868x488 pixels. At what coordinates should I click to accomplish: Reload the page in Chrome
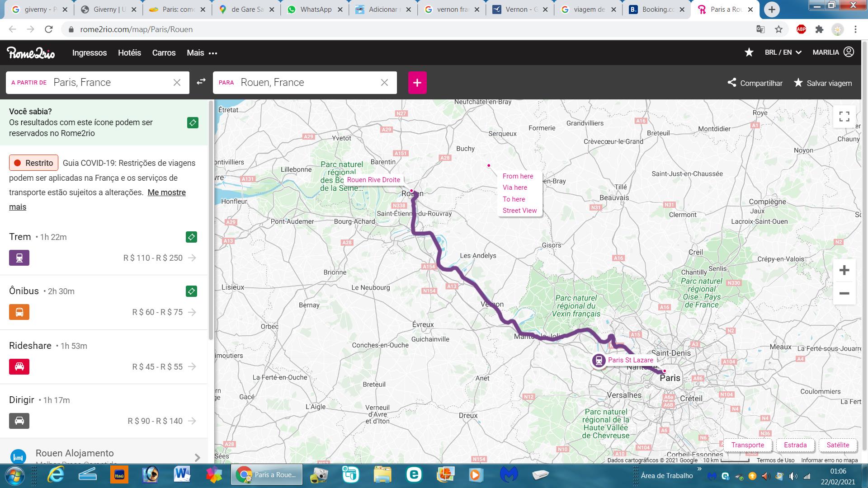point(49,29)
